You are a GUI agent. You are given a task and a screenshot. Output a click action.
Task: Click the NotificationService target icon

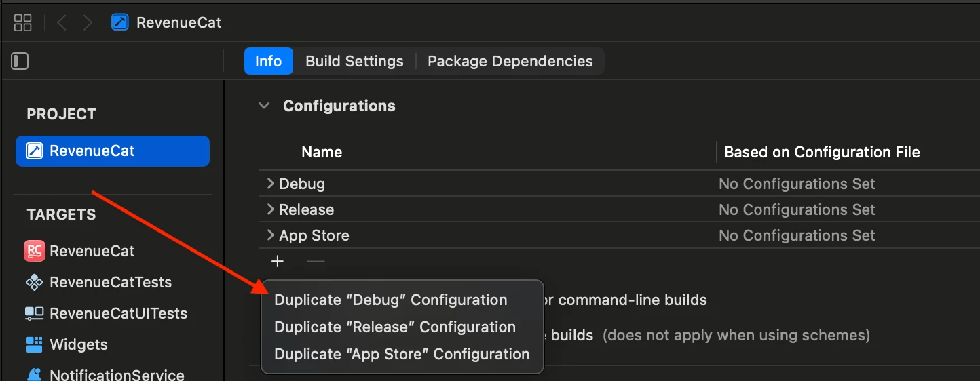[x=34, y=375]
